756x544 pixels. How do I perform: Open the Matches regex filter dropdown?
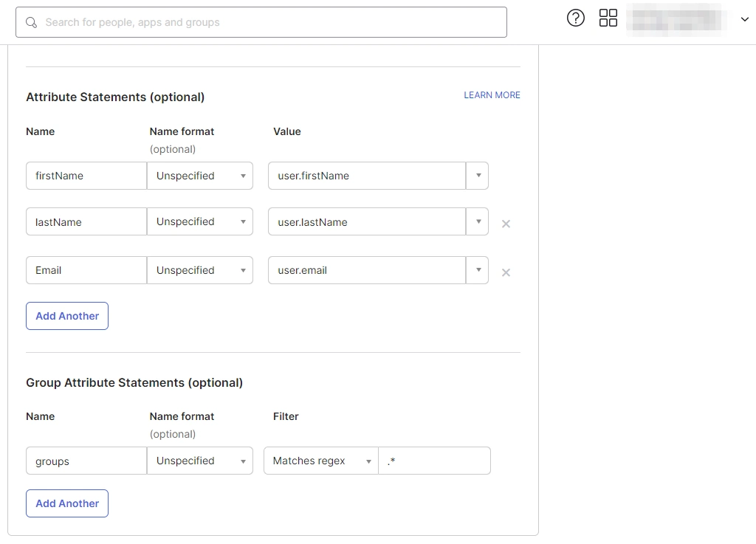click(321, 461)
